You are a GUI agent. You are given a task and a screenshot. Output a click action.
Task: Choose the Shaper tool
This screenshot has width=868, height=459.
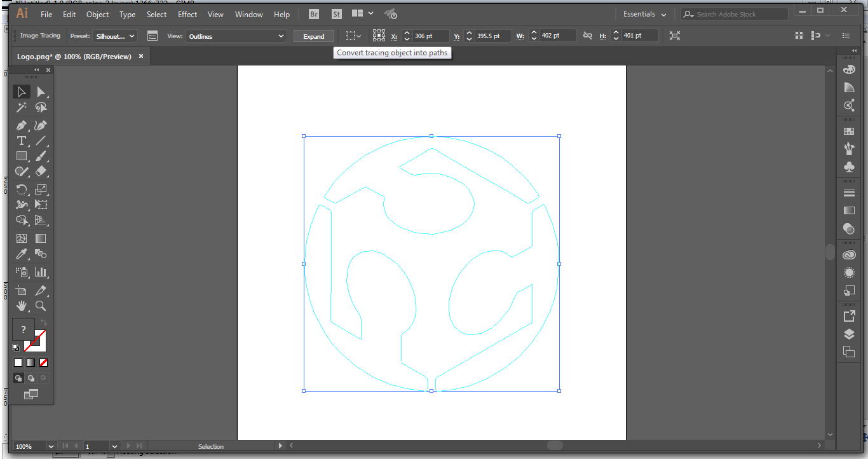click(22, 171)
